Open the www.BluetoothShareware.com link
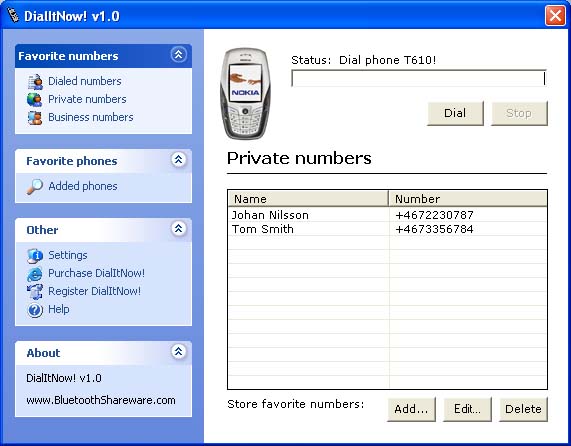 pos(101,400)
